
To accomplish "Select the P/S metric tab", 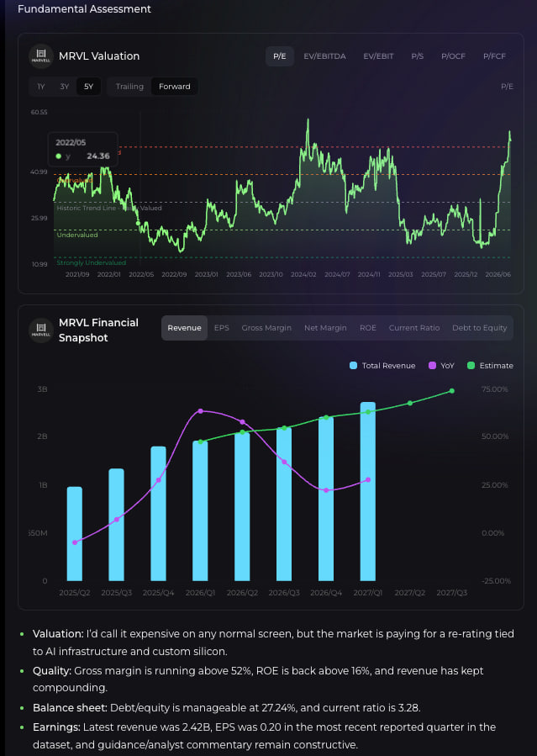I will click(x=417, y=56).
